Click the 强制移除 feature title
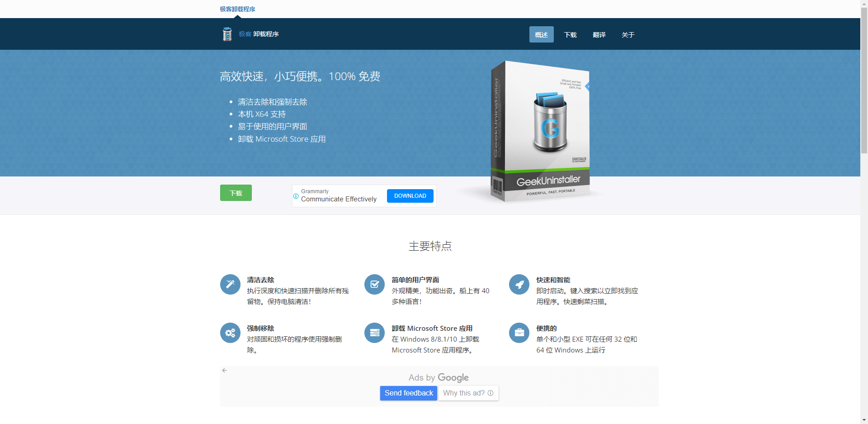This screenshot has height=424, width=868. (260, 329)
